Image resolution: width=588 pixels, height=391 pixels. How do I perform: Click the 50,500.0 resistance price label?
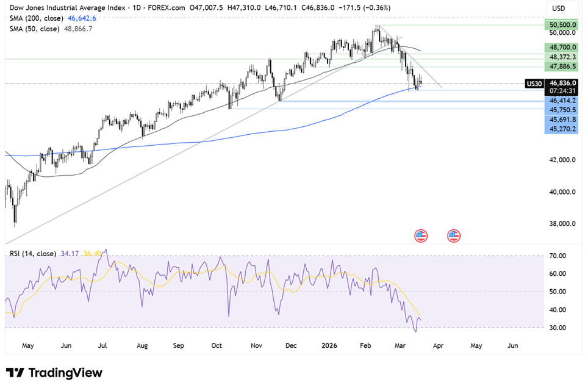pyautogui.click(x=561, y=25)
